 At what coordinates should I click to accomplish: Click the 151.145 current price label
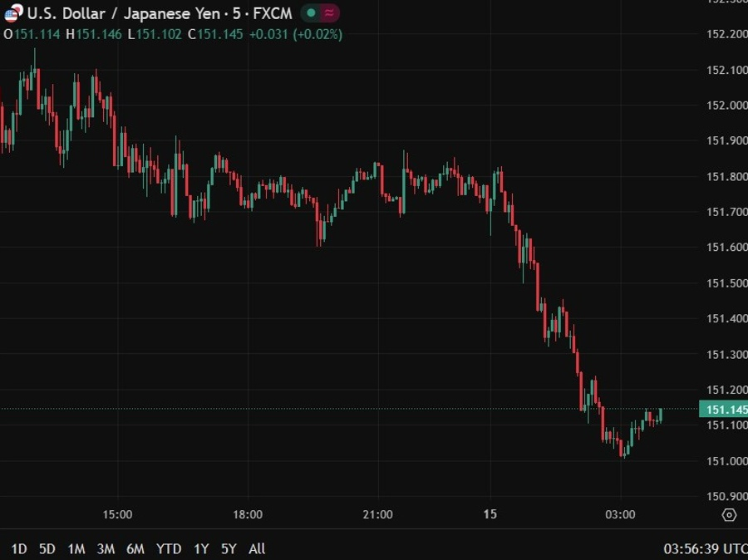726,409
